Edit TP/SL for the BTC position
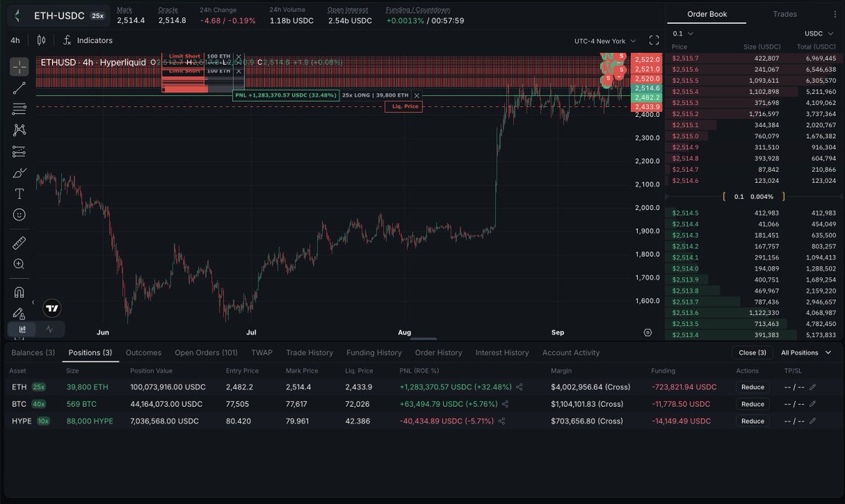This screenshot has width=845, height=504. coord(813,404)
